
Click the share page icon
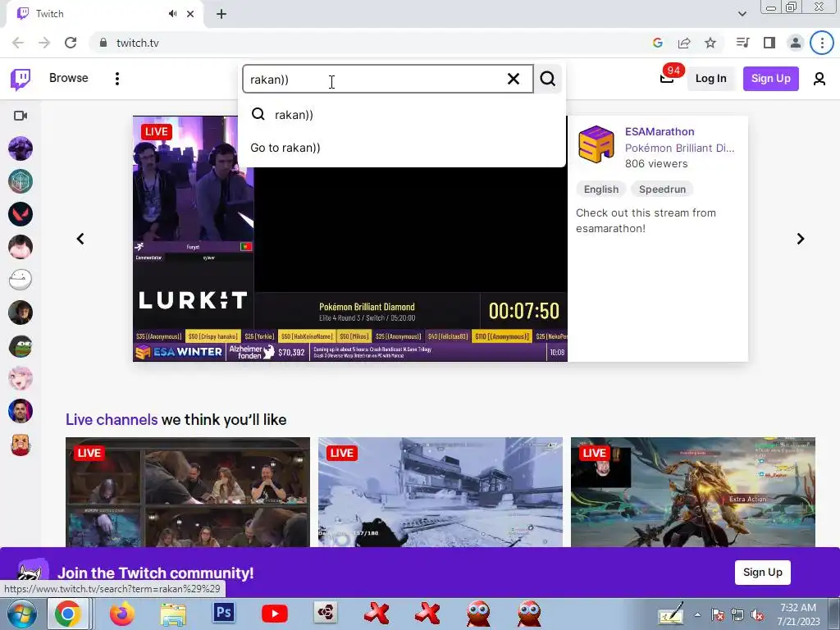(684, 43)
